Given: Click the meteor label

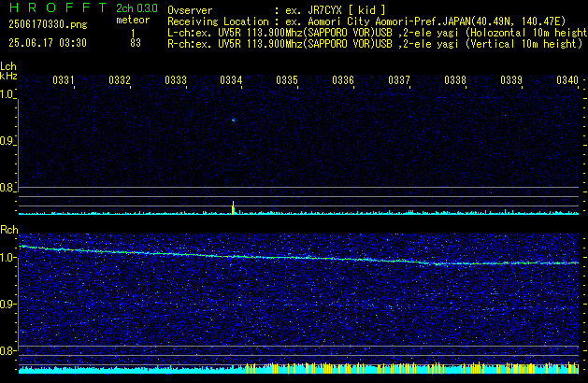Looking at the screenshot, I should coord(133,20).
